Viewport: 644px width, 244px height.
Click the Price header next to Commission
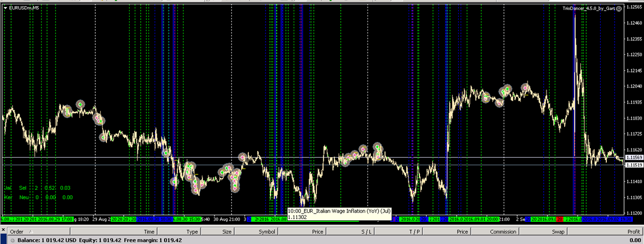click(447, 232)
